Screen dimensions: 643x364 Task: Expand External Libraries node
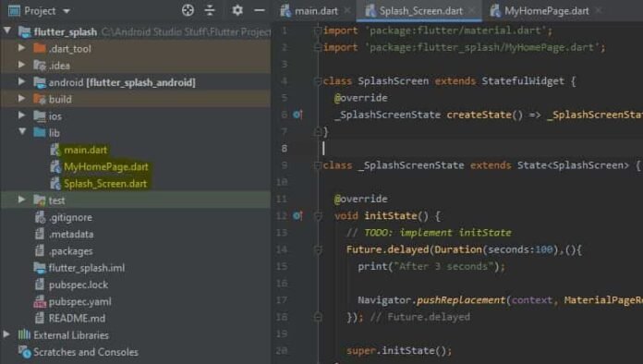pyautogui.click(x=6, y=334)
